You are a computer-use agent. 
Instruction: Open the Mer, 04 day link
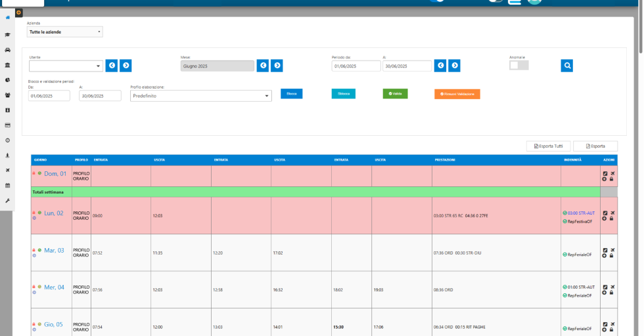coord(54,287)
